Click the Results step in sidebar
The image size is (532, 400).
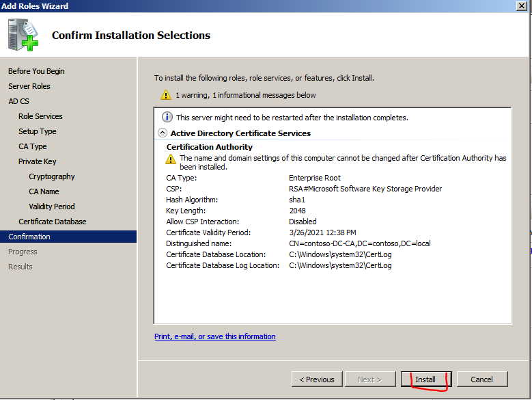click(x=20, y=267)
